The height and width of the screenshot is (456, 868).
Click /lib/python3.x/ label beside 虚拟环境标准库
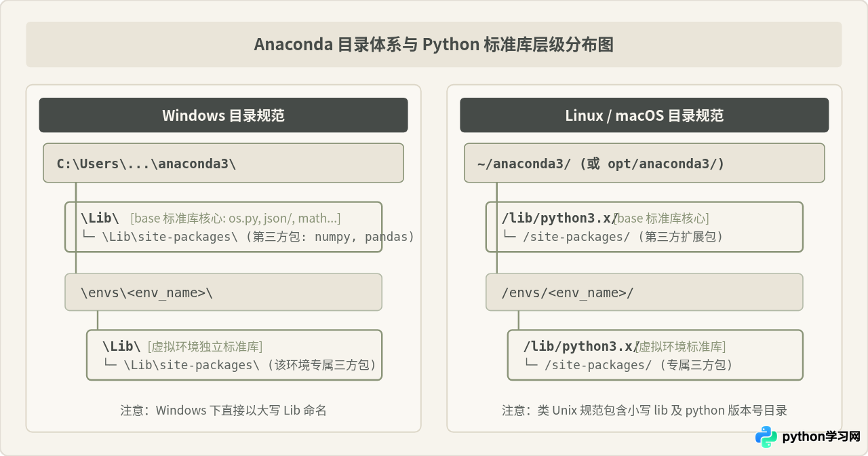click(580, 346)
